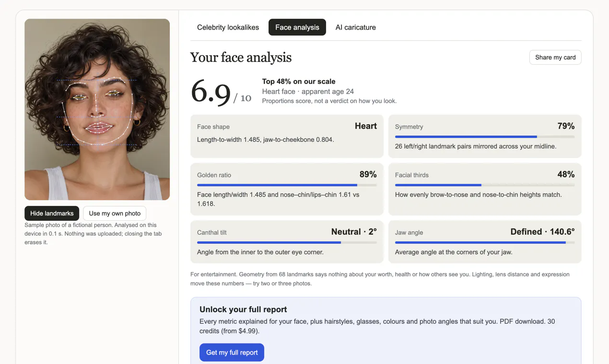Click the Share my card button
This screenshot has width=609, height=364.
point(555,57)
